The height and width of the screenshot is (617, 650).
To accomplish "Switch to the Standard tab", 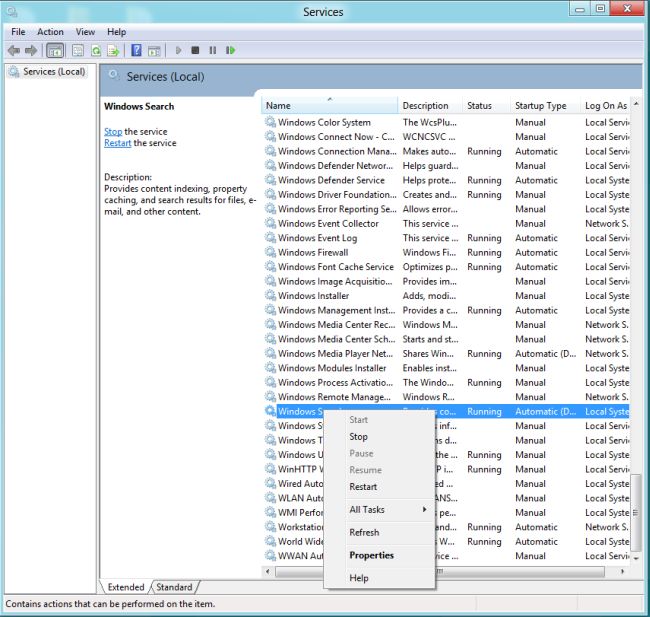I will 175,587.
